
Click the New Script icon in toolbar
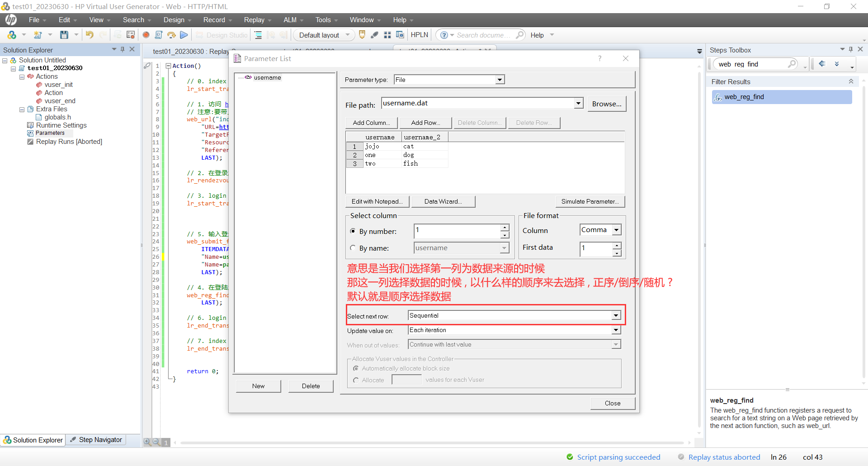[38, 35]
